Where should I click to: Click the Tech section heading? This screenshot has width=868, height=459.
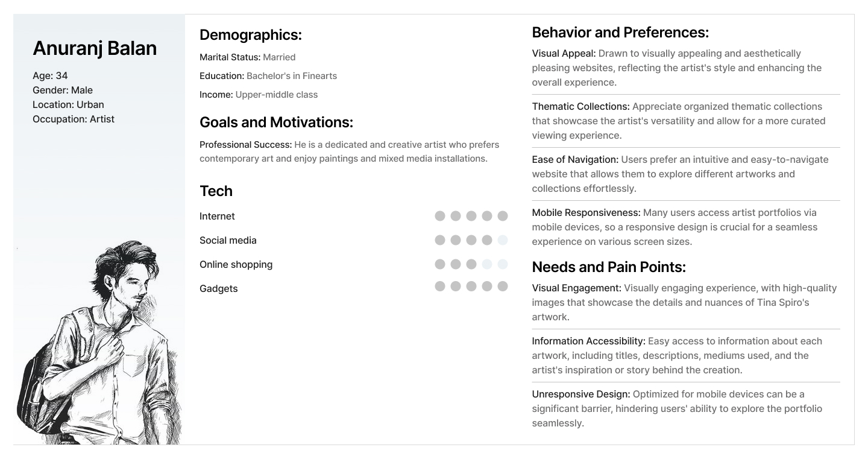(x=216, y=191)
